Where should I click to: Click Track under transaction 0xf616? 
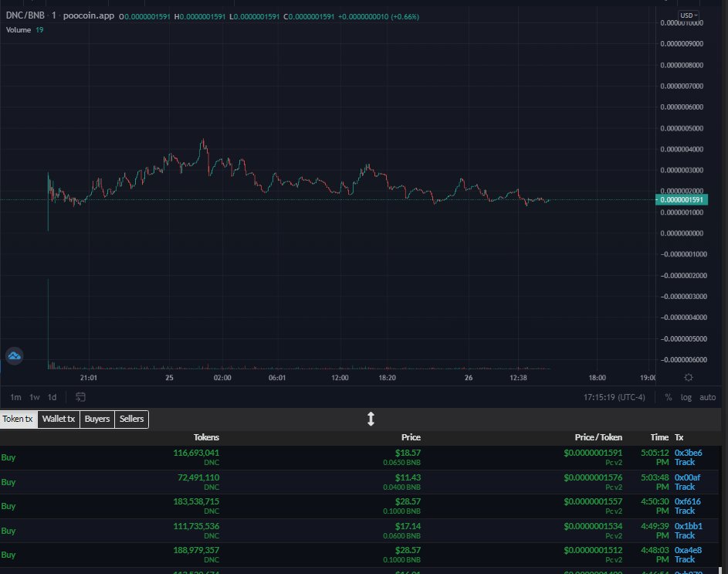coord(685,511)
